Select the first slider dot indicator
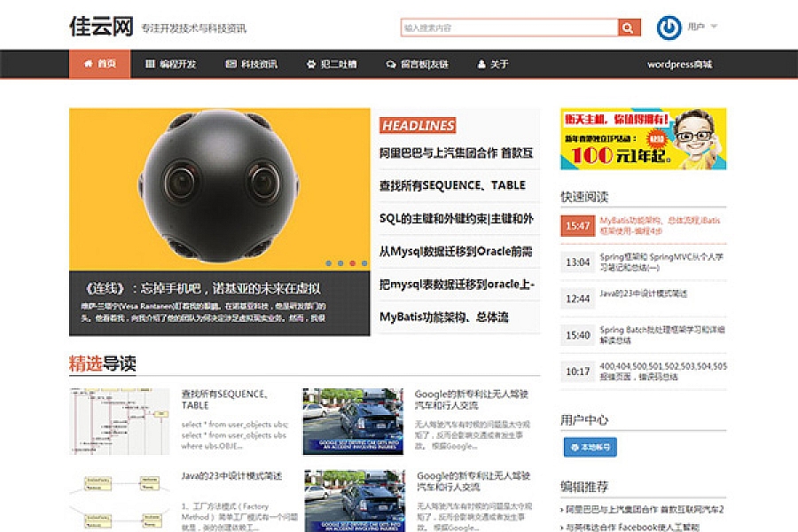 click(329, 263)
